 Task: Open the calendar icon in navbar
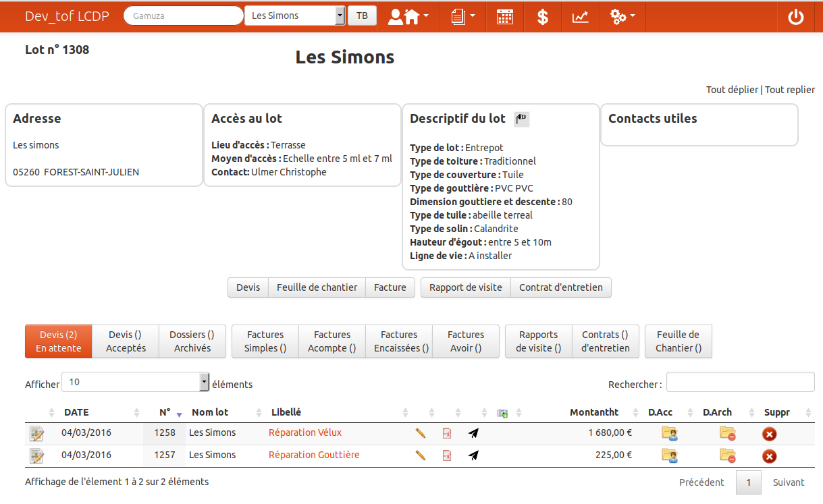(504, 17)
